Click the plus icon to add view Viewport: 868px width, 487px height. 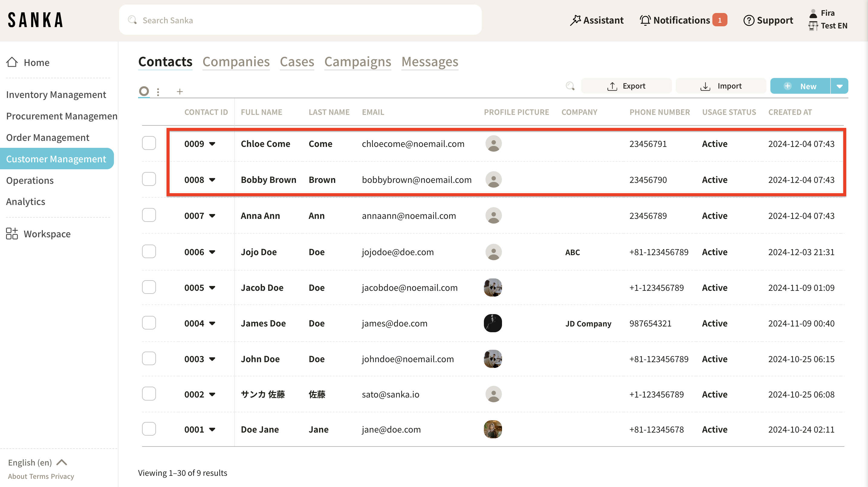pos(180,91)
